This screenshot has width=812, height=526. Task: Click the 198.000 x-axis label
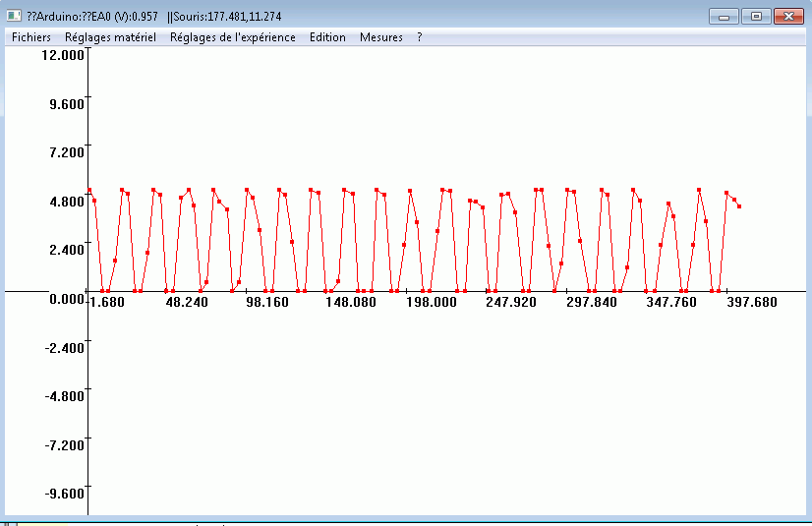click(x=432, y=302)
